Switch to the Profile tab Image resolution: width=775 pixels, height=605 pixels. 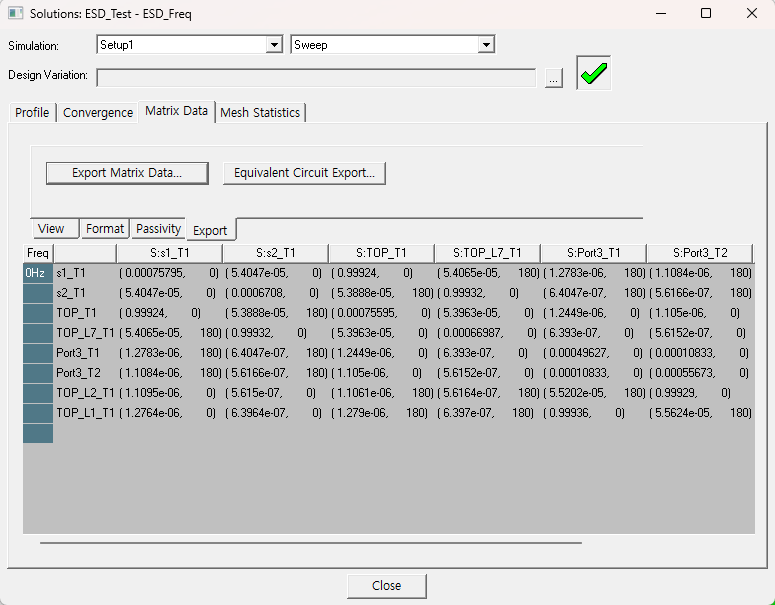click(32, 112)
